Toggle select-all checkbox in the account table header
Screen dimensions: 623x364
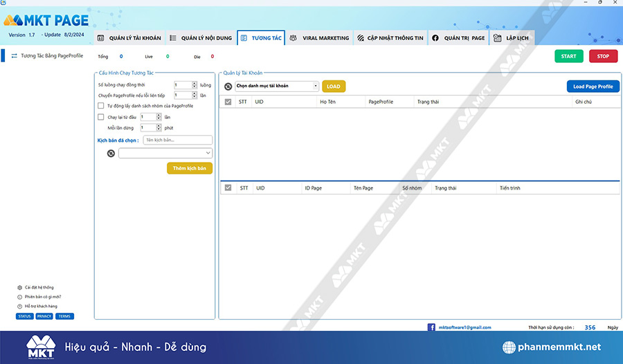(228, 102)
